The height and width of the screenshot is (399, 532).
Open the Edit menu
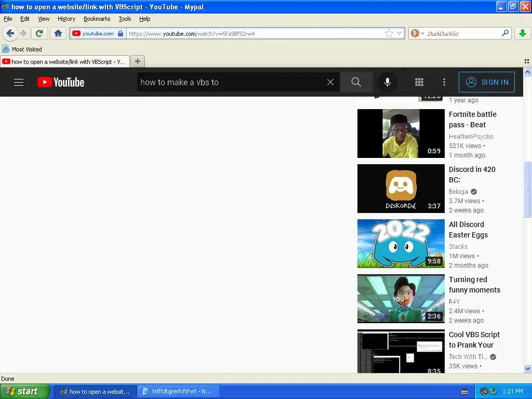(25, 19)
